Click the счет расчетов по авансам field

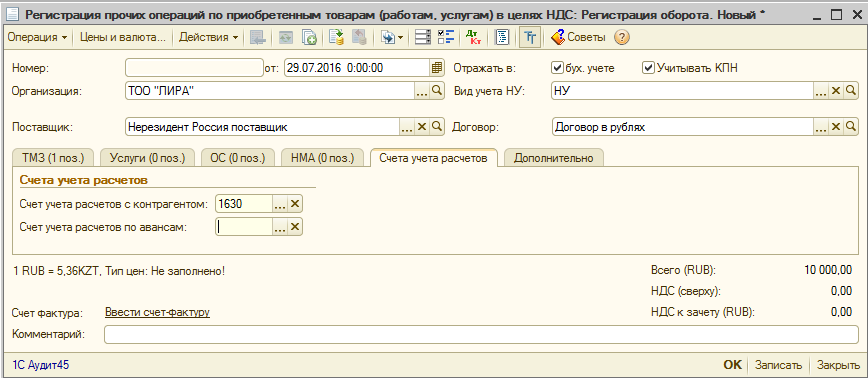(x=244, y=226)
